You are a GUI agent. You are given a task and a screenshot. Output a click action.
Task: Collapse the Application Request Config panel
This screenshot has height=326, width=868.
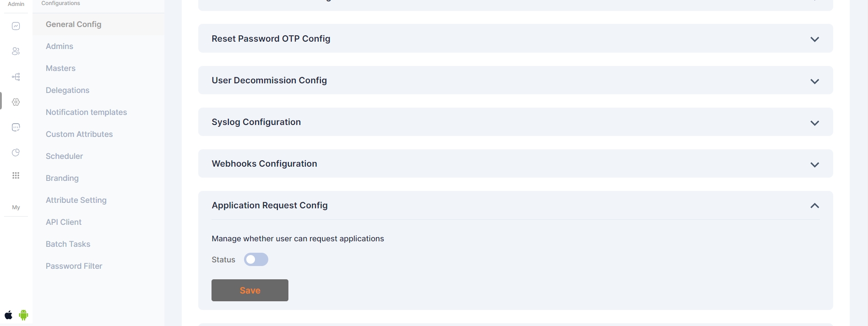pos(814,206)
